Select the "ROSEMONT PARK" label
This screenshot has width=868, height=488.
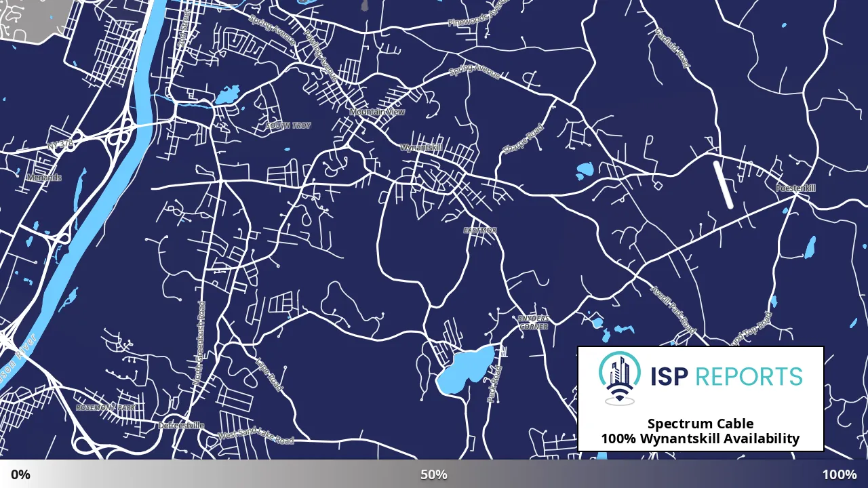[105, 407]
